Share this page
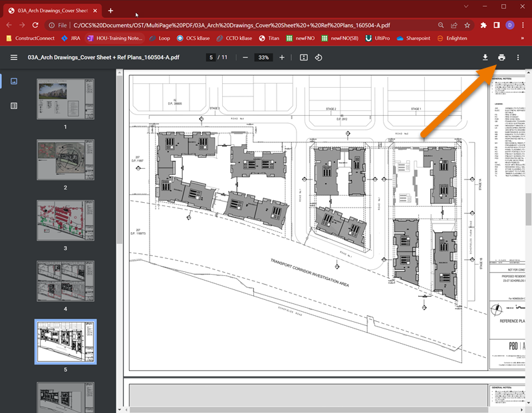Viewport: 532px width, 413px height. (x=454, y=25)
